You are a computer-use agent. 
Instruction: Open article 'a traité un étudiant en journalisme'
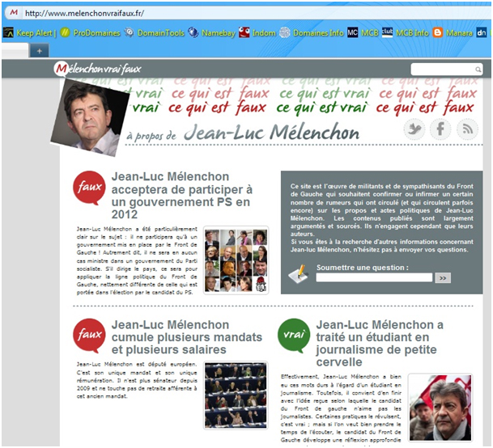pos(380,343)
